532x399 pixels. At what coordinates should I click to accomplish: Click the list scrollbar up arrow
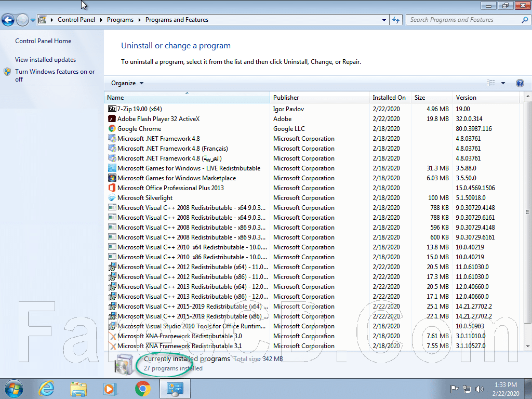527,96
